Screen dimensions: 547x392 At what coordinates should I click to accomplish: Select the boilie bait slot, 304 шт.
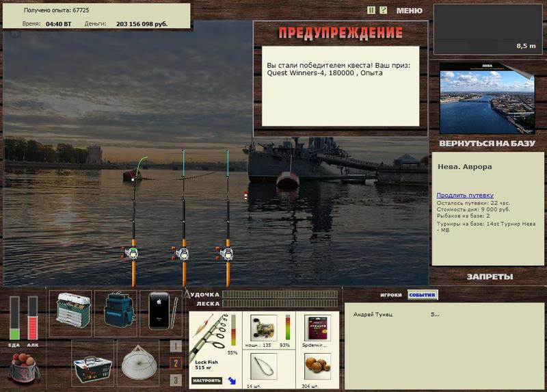pos(317,367)
